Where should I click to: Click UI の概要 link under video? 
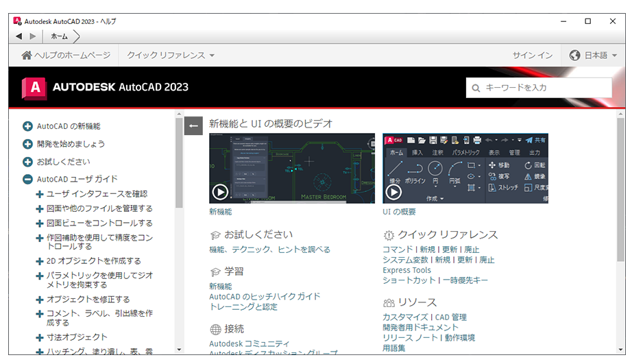pos(399,212)
